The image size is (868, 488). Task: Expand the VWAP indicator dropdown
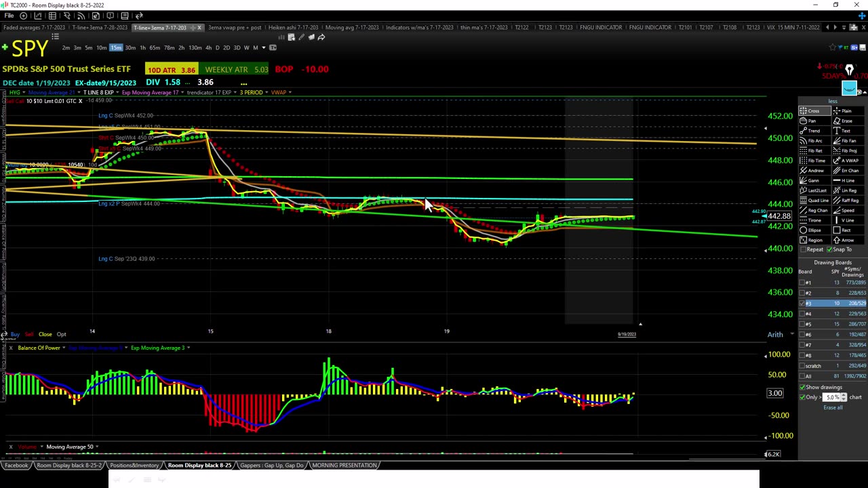click(290, 92)
